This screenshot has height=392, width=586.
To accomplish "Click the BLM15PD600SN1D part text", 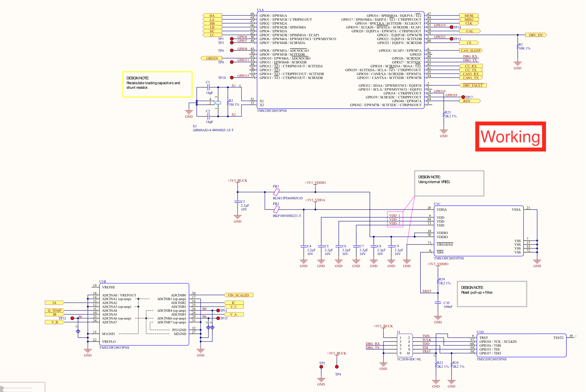I will pyautogui.click(x=288, y=198).
